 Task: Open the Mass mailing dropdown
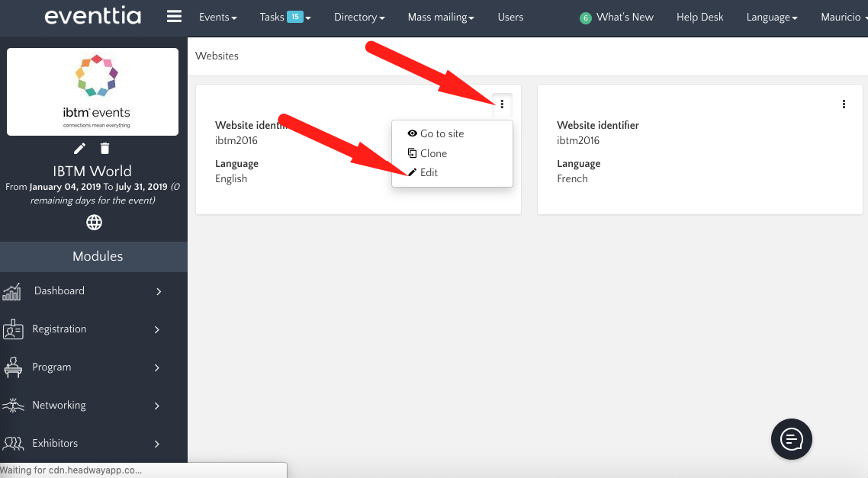pos(441,17)
